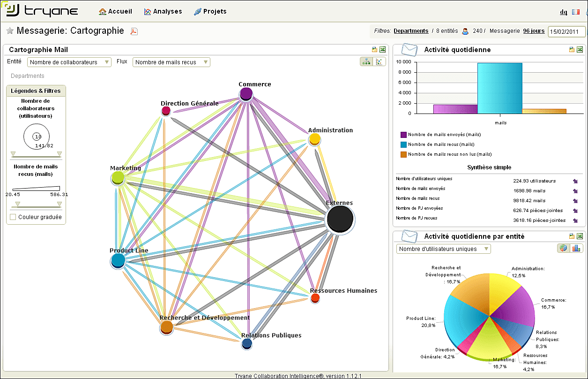Export page to PDF icon
This screenshot has width=588, height=379.
point(134,31)
